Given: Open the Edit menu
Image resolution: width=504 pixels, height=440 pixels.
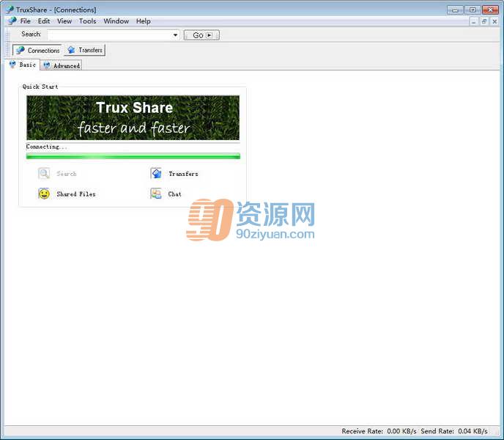Looking at the screenshot, I should pos(44,21).
